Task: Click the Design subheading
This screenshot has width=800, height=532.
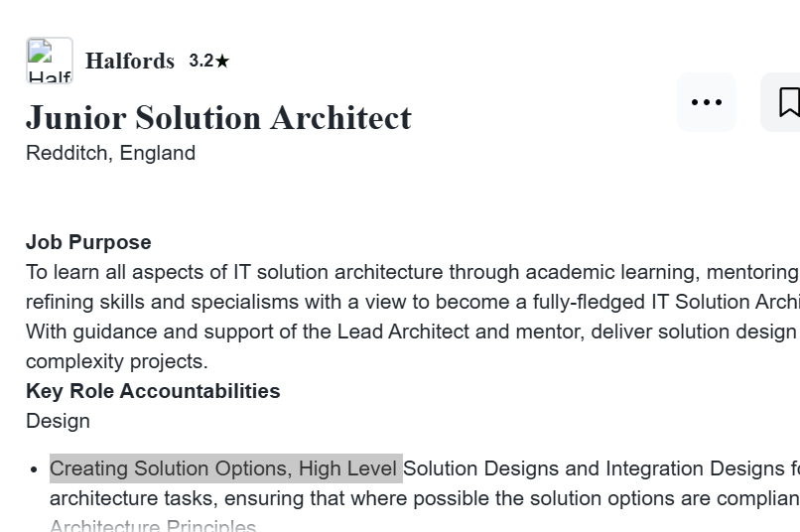Action: 58,421
